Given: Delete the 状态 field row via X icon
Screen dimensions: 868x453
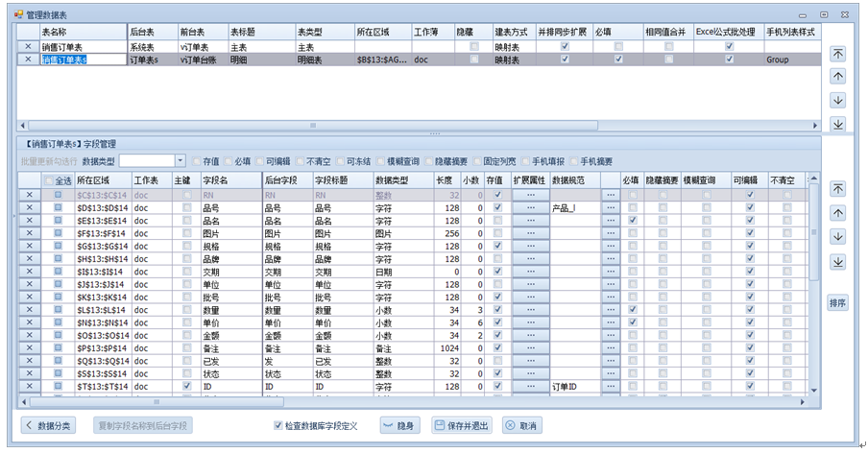Looking at the screenshot, I should (x=30, y=373).
